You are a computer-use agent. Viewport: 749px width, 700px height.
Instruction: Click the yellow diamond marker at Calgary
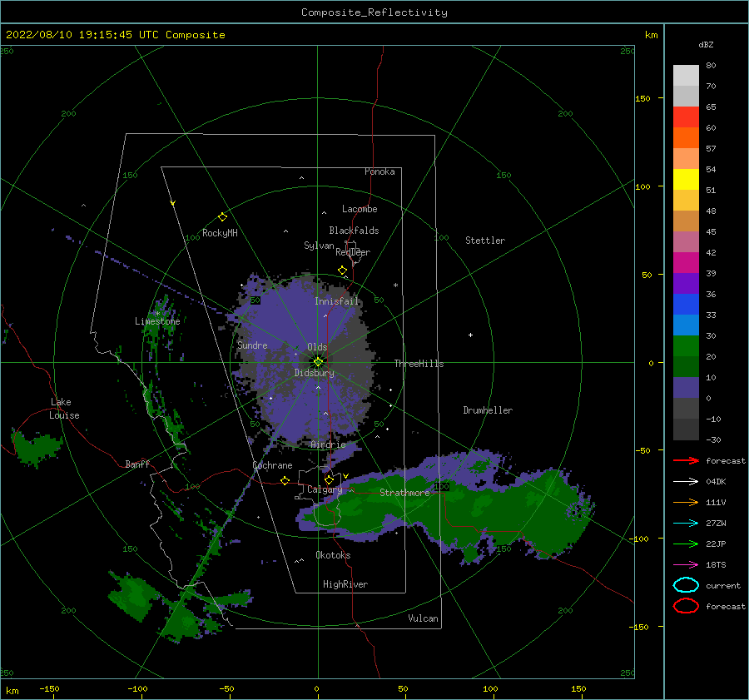point(329,479)
